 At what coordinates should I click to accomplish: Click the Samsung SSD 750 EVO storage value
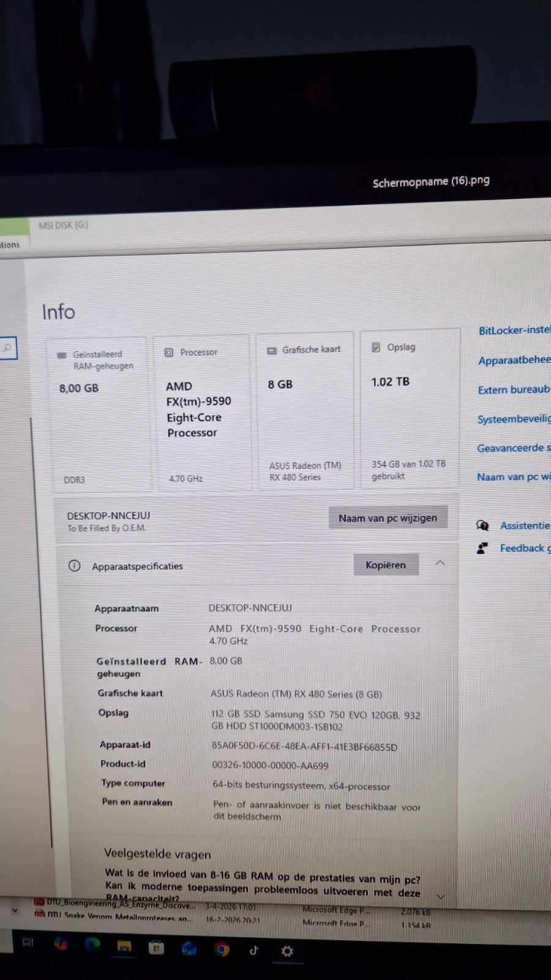[316, 720]
